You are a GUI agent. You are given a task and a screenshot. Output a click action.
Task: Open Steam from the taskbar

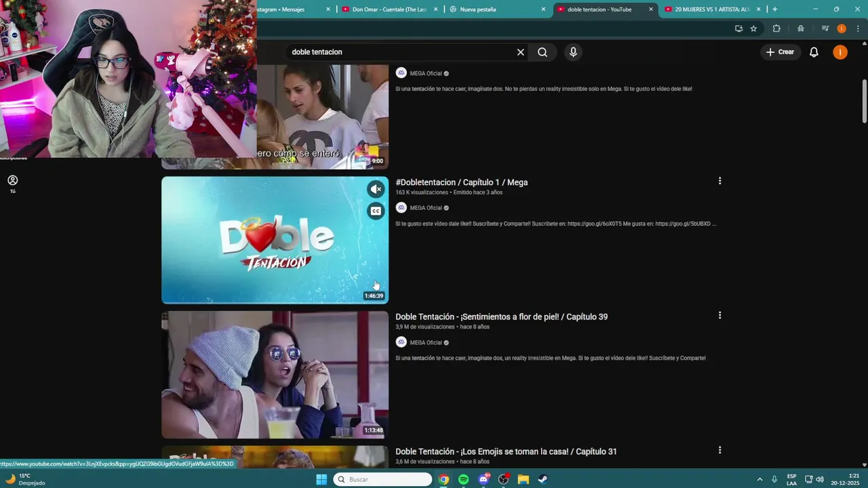click(x=543, y=479)
